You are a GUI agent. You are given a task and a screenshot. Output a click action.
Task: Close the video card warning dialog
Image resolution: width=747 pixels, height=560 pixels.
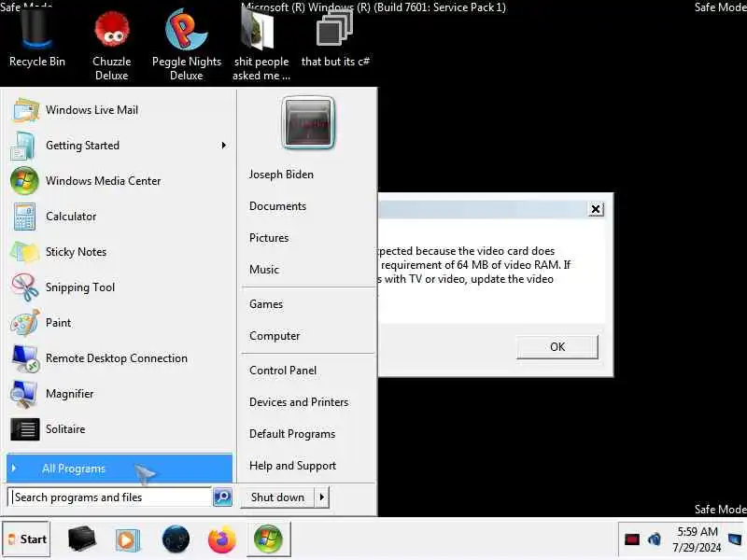[x=596, y=209]
